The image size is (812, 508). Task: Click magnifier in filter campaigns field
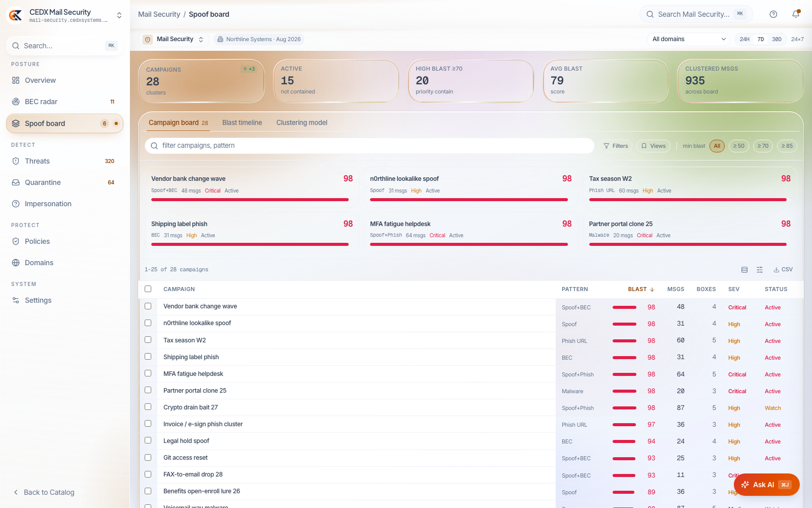click(x=154, y=146)
